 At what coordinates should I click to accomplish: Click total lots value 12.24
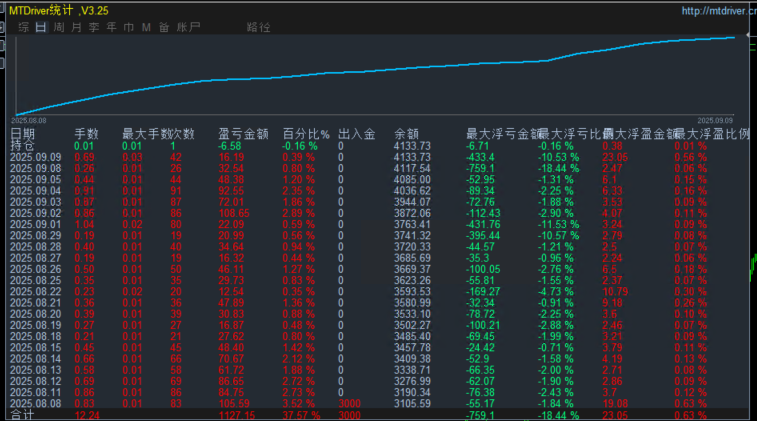(87, 415)
